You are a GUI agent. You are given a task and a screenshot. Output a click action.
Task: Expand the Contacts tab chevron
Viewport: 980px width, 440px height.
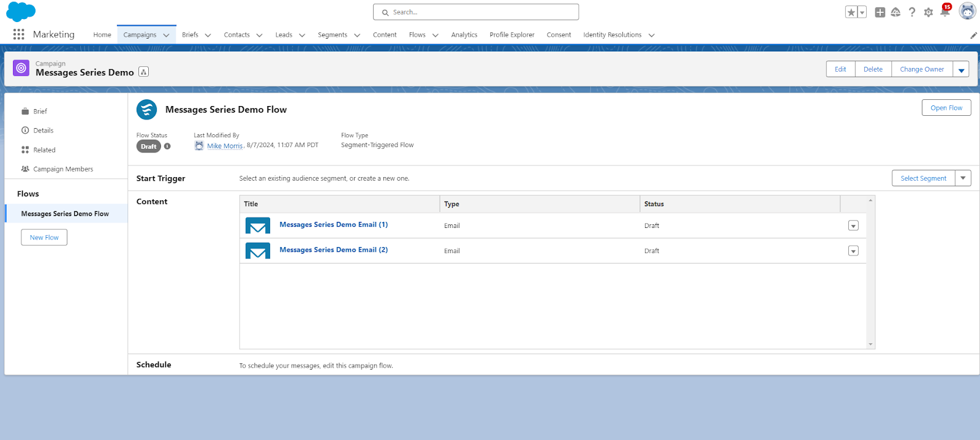(x=259, y=36)
